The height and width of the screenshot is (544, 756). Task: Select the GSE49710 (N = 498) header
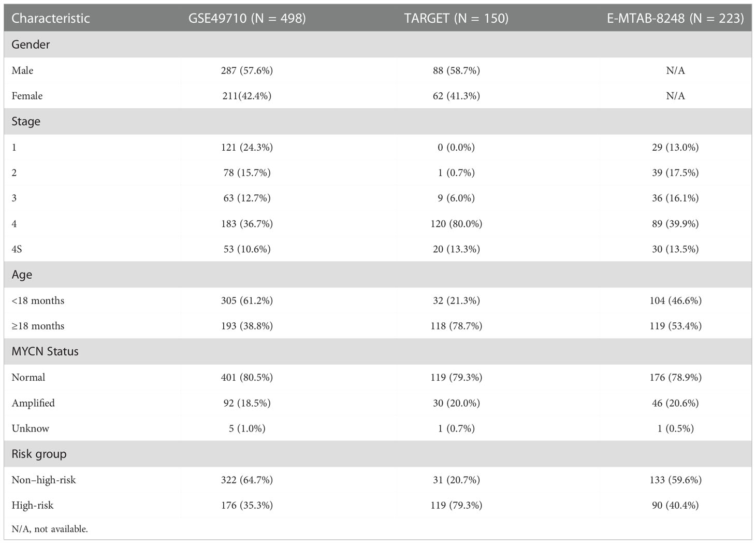coord(247,18)
